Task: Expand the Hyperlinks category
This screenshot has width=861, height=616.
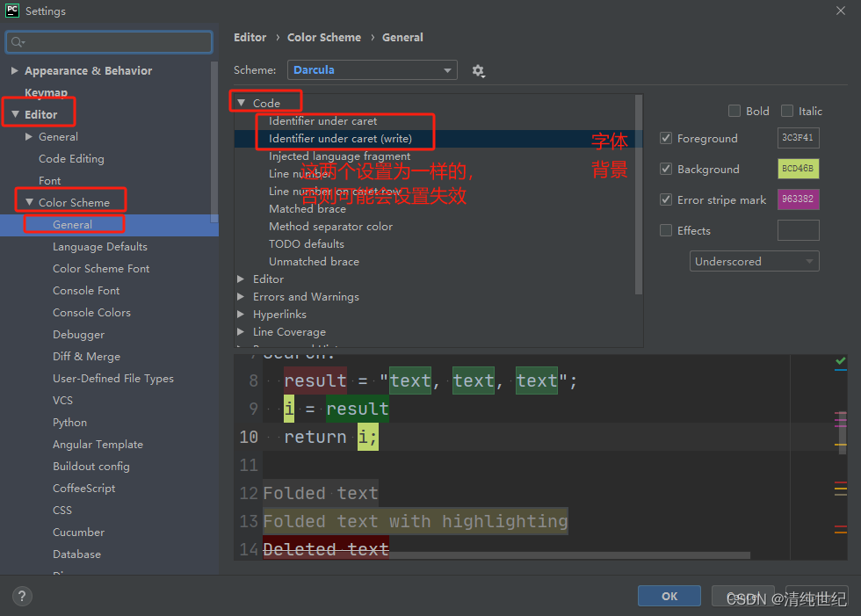Action: click(241, 314)
